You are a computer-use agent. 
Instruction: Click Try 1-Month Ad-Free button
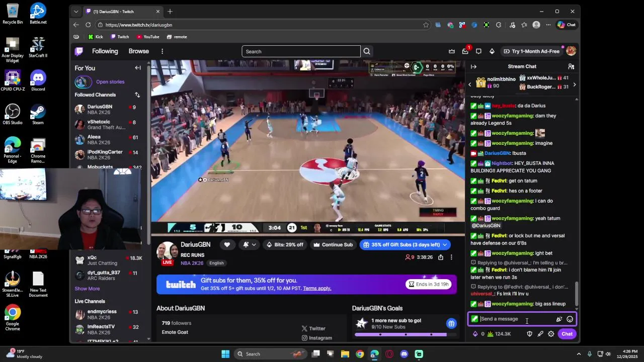[531, 51]
